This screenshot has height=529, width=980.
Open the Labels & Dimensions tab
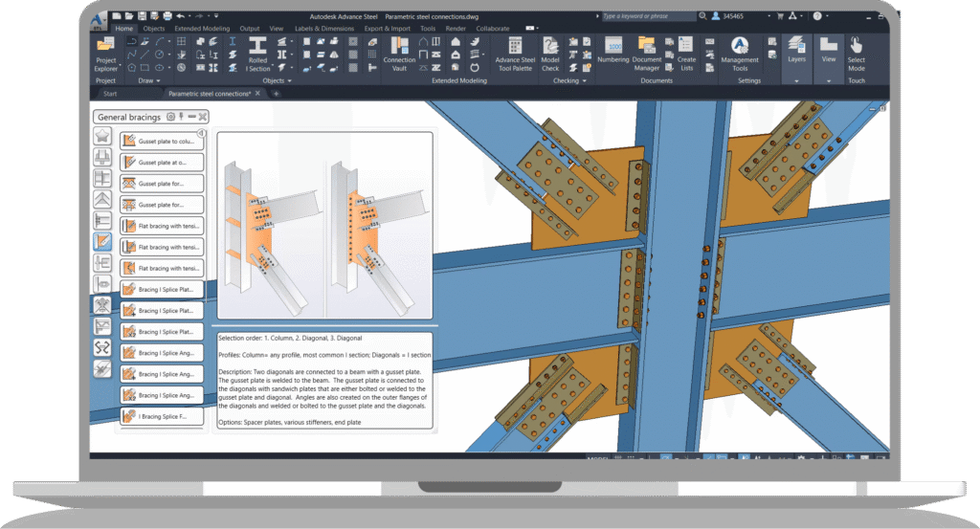[x=323, y=29]
